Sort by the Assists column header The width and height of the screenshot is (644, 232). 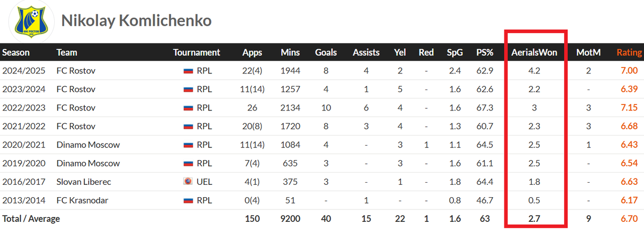pyautogui.click(x=366, y=53)
